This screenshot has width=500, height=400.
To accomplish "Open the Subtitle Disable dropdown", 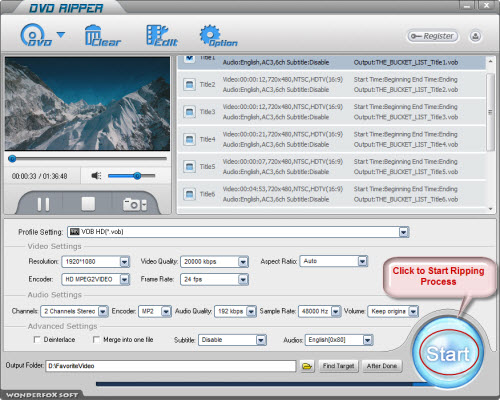I will (261, 340).
